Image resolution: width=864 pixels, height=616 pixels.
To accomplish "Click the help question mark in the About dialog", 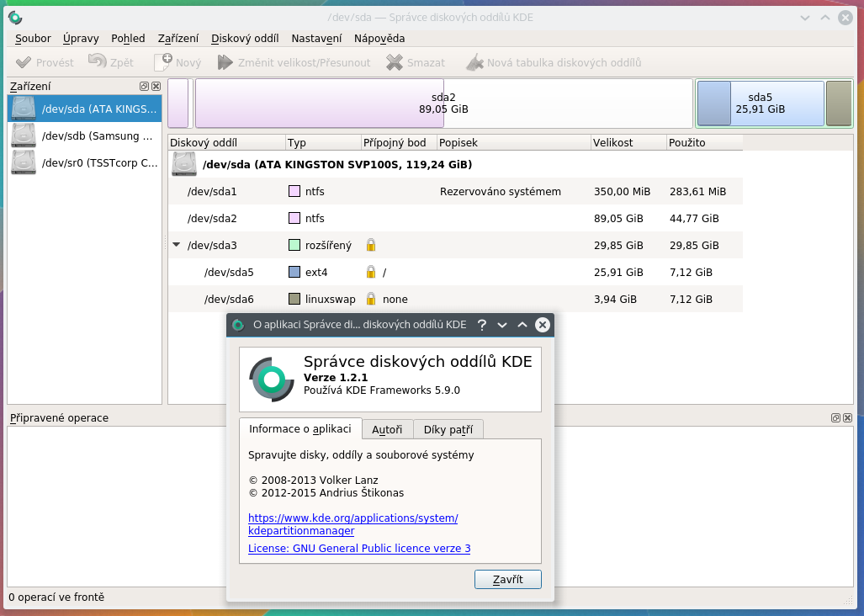I will pyautogui.click(x=481, y=325).
